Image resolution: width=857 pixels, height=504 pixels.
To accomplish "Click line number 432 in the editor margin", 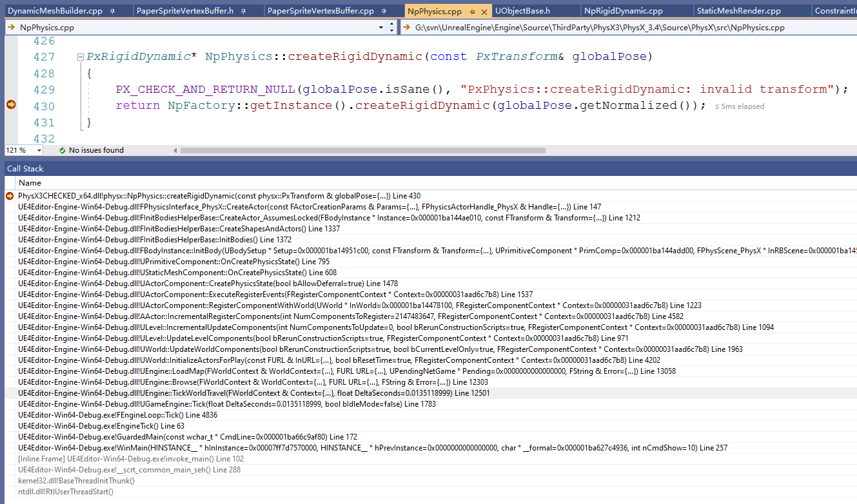I will (x=44, y=139).
